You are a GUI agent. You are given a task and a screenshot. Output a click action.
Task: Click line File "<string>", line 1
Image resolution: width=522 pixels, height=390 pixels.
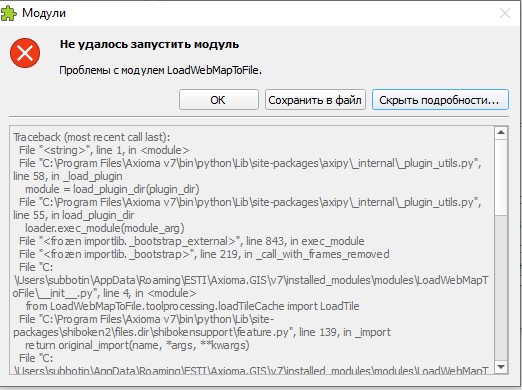tap(104, 150)
